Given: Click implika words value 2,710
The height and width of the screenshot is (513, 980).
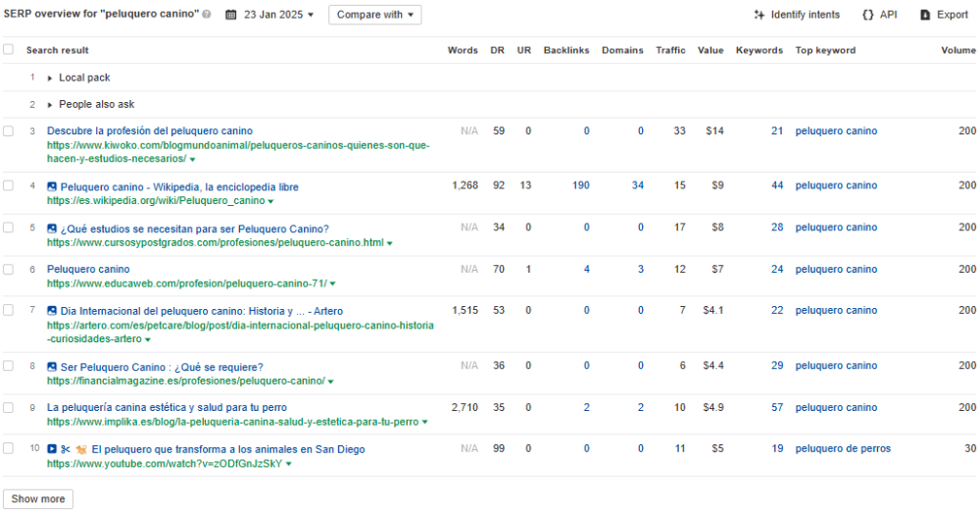Looking at the screenshot, I should (x=465, y=407).
